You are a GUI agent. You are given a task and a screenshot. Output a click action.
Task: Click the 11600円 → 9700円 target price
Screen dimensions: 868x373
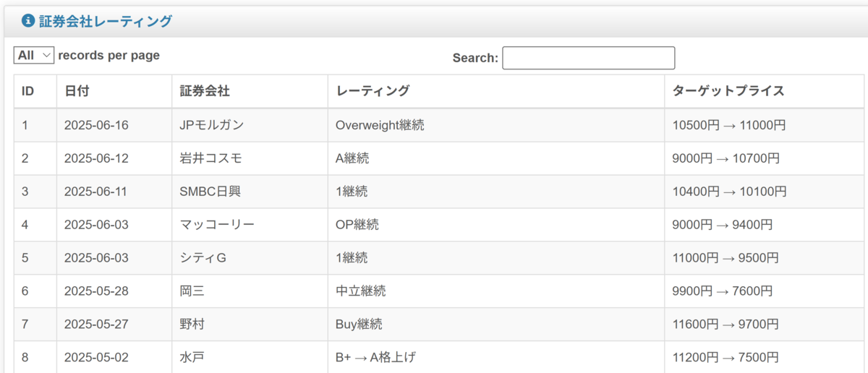(765, 325)
